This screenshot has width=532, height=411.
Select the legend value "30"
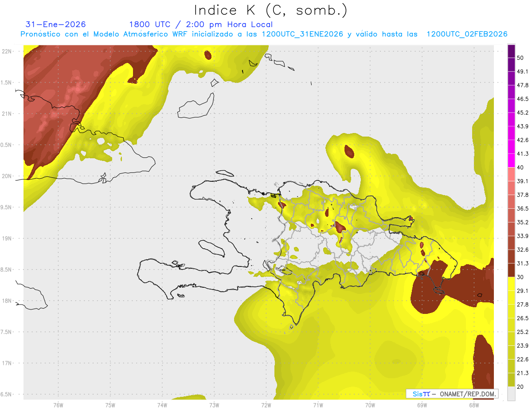(x=520, y=277)
